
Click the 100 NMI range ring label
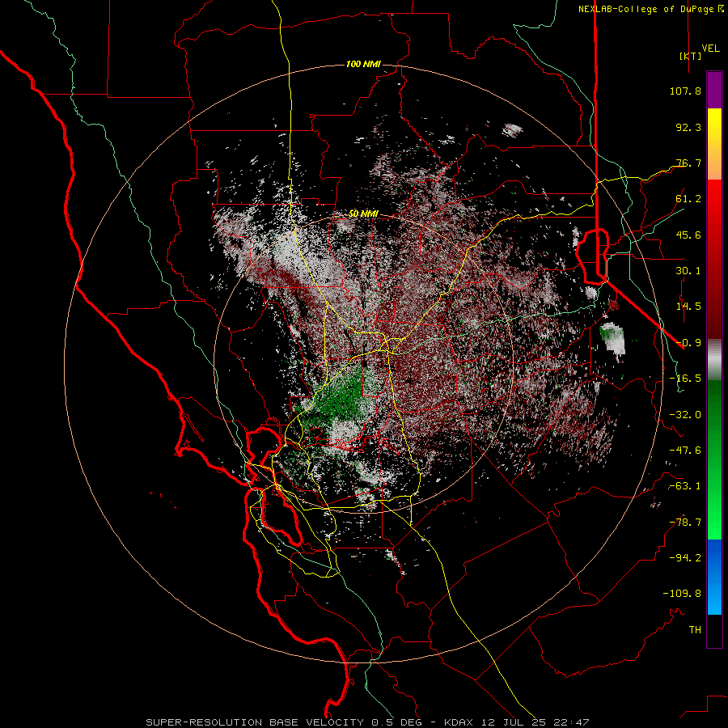tap(363, 64)
